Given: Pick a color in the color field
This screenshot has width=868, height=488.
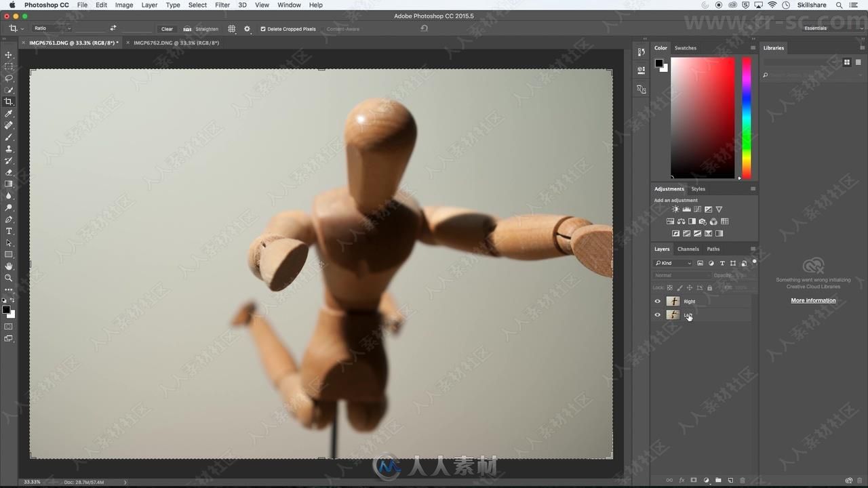Looking at the screenshot, I should (703, 117).
